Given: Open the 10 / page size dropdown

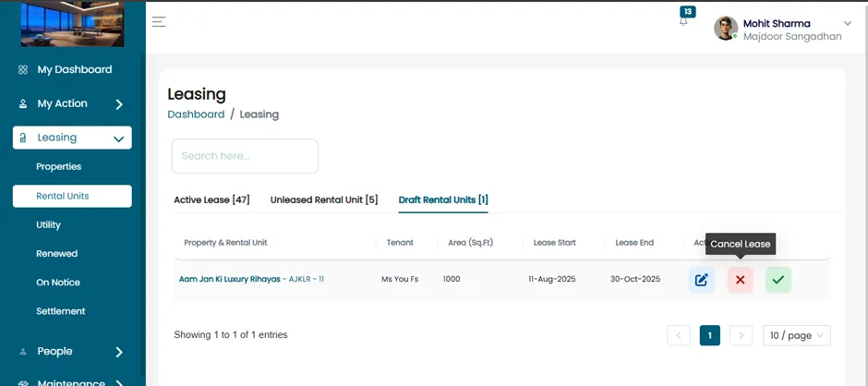Looking at the screenshot, I should [x=797, y=335].
